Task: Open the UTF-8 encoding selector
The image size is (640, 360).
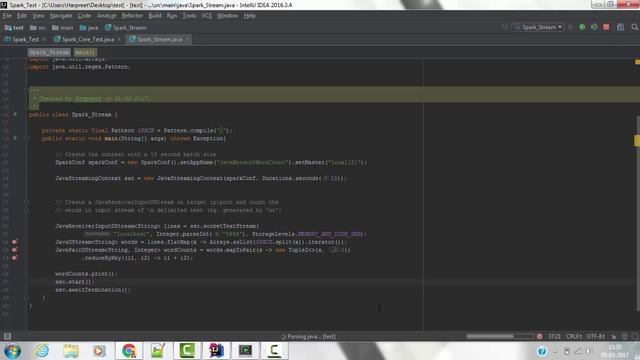Action: 596,336
